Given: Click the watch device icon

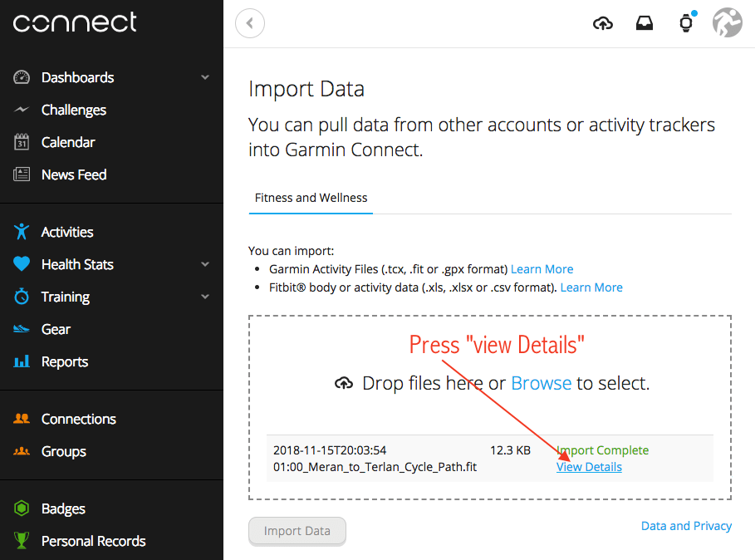Looking at the screenshot, I should [x=686, y=23].
